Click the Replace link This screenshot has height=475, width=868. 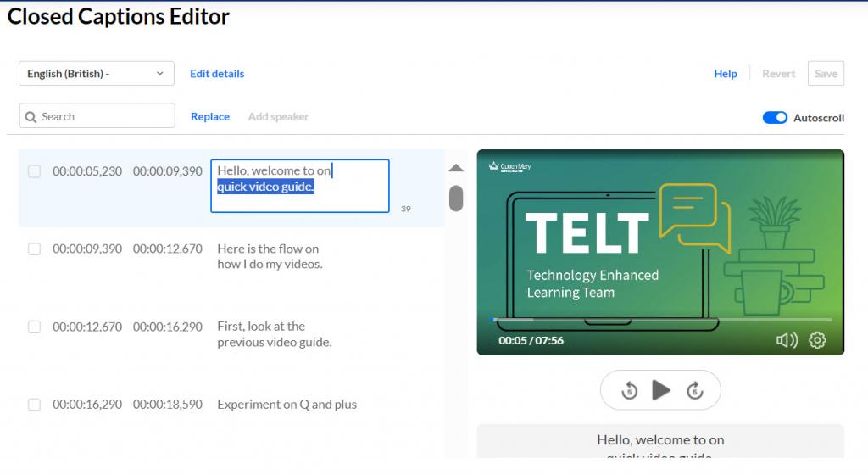tap(210, 117)
